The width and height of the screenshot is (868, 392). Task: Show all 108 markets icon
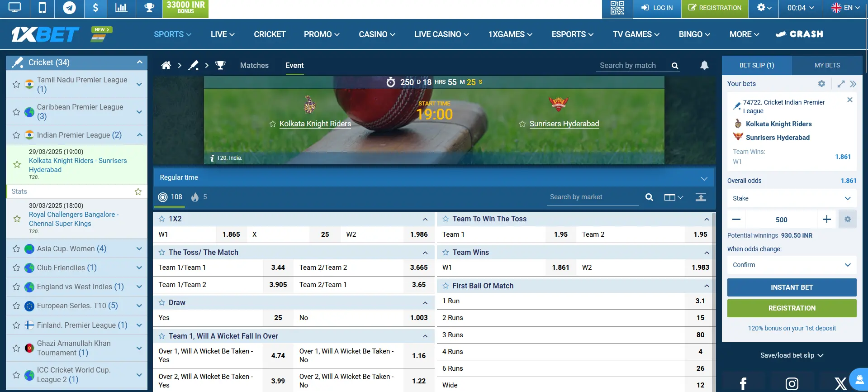[163, 197]
